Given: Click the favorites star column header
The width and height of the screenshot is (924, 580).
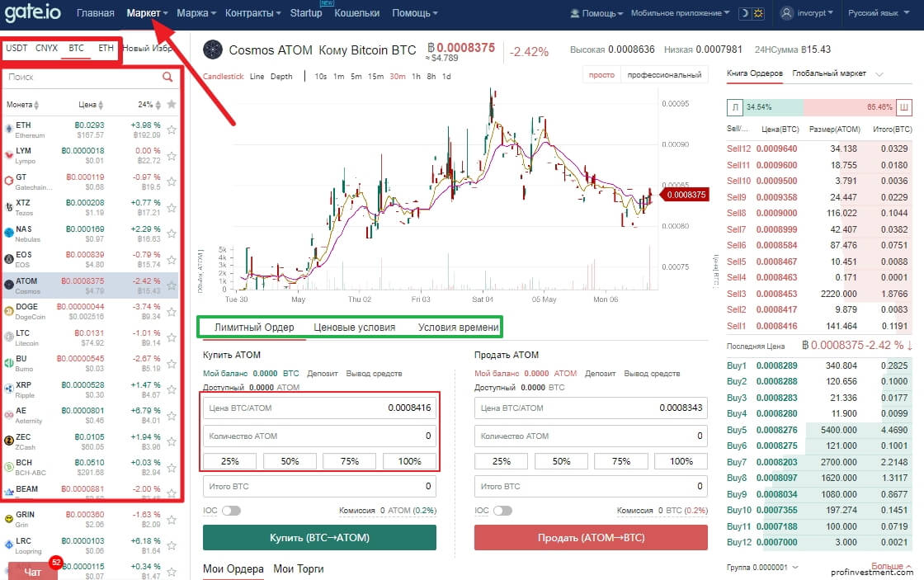Looking at the screenshot, I should (172, 104).
